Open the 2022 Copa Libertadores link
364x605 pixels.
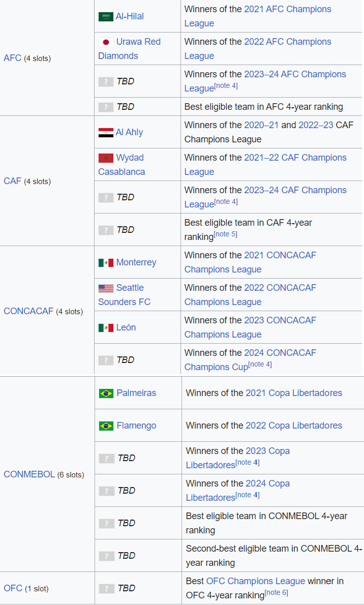coord(294,426)
